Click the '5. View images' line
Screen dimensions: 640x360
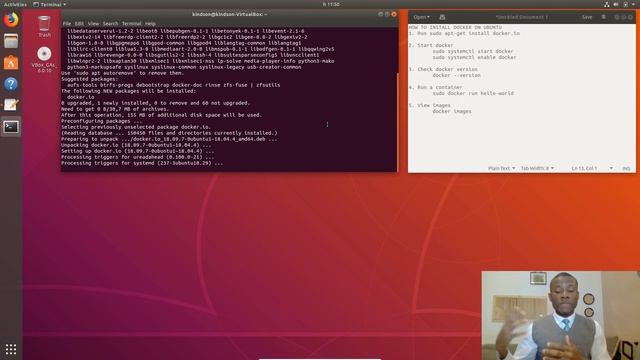pyautogui.click(x=430, y=105)
